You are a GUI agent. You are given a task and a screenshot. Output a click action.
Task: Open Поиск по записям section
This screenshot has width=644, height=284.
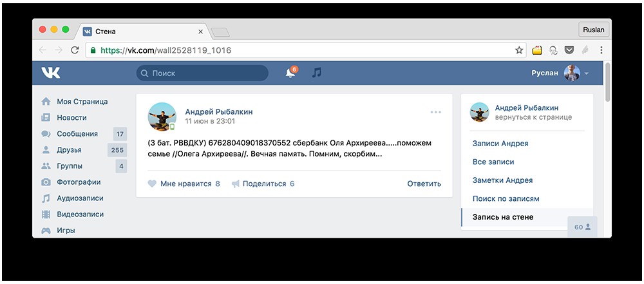(x=506, y=198)
